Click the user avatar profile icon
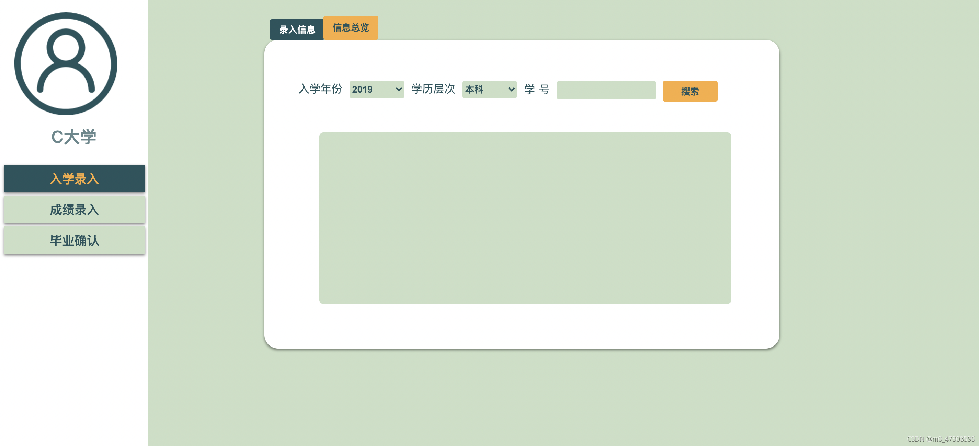This screenshot has height=446, width=980. (x=66, y=64)
